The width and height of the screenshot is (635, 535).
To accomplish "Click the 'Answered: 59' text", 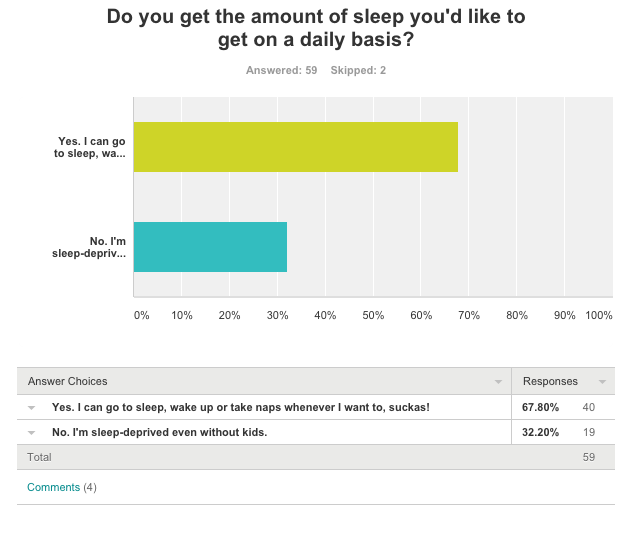I will [281, 70].
